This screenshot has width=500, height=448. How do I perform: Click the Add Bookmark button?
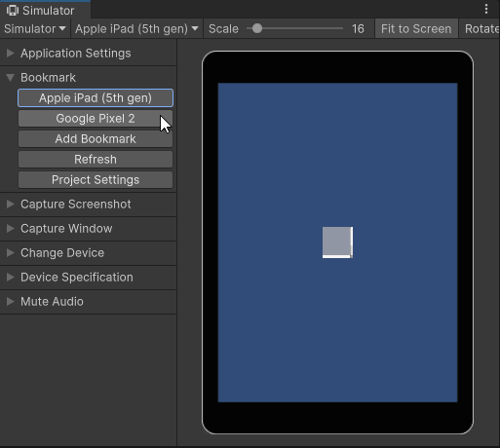96,139
